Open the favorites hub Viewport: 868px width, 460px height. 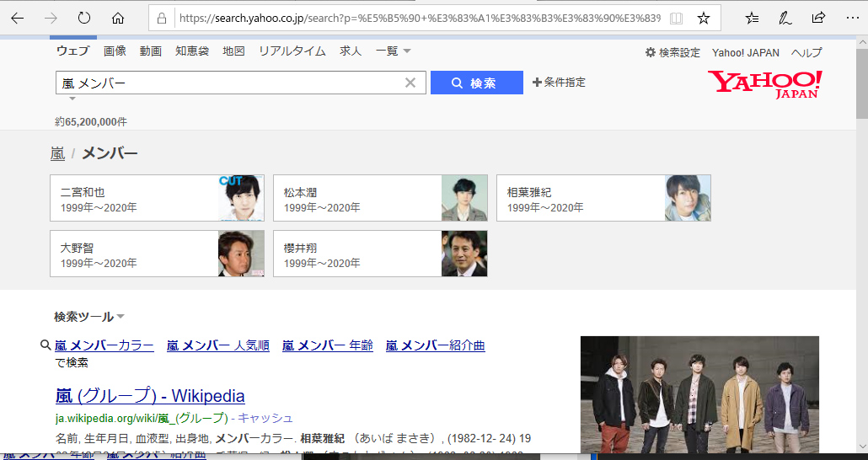752,19
